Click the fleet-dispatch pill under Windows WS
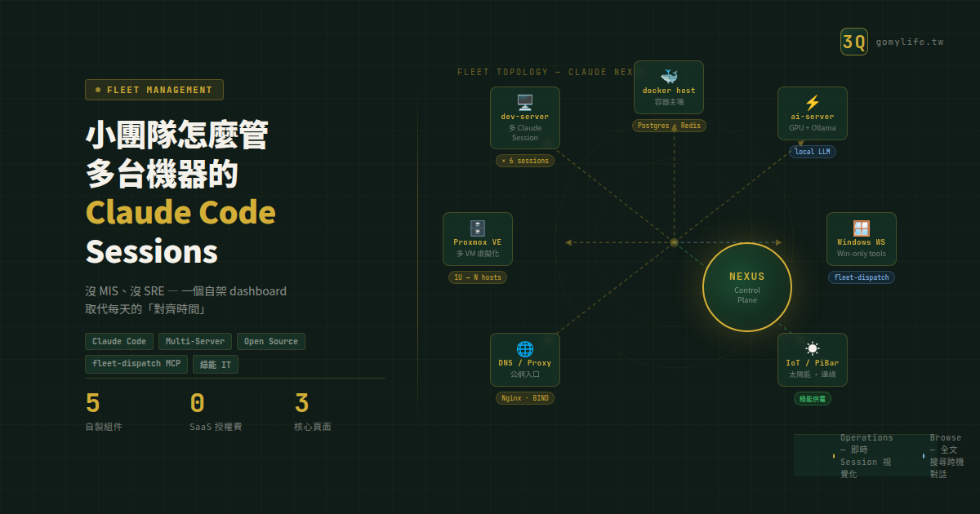 (x=862, y=277)
